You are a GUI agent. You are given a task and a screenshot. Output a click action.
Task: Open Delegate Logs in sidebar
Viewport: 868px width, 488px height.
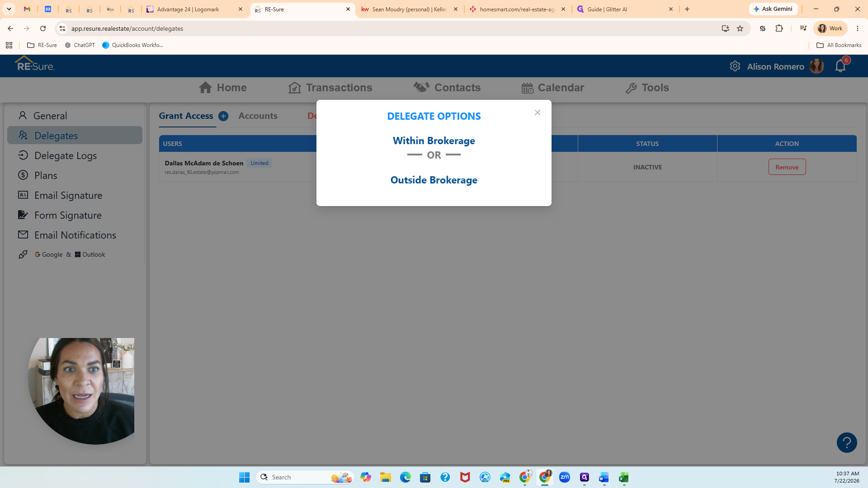click(75, 155)
